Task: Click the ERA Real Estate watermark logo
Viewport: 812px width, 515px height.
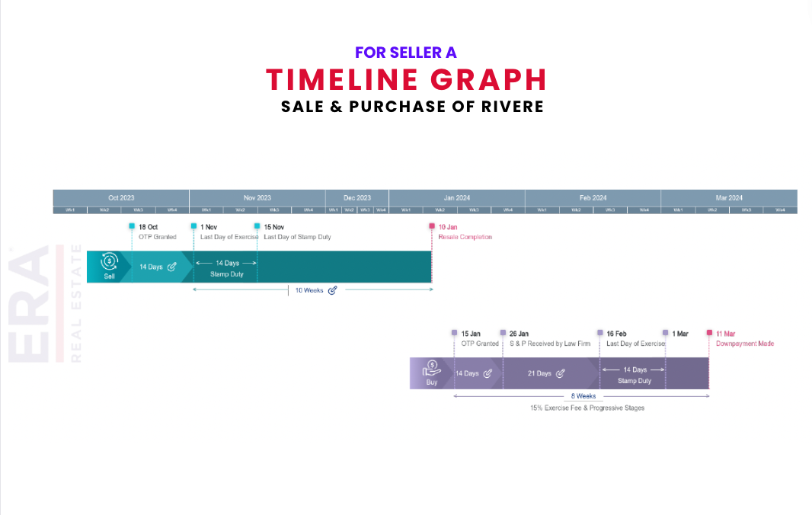Action: pos(45,304)
